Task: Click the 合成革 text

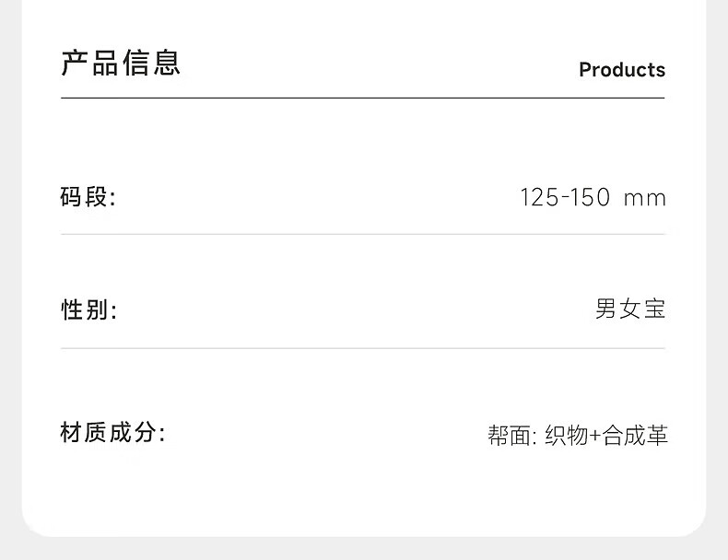Action: point(635,435)
